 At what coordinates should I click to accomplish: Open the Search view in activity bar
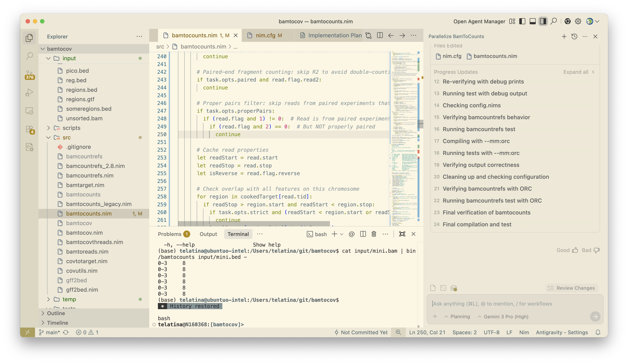click(29, 56)
